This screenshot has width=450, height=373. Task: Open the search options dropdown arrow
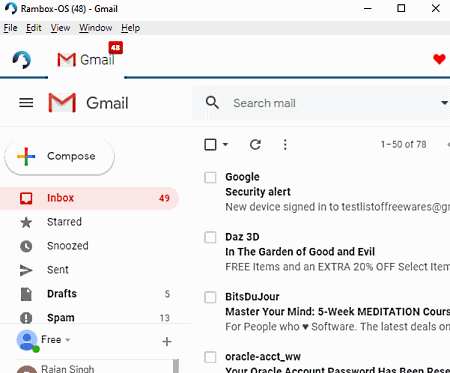tap(444, 103)
